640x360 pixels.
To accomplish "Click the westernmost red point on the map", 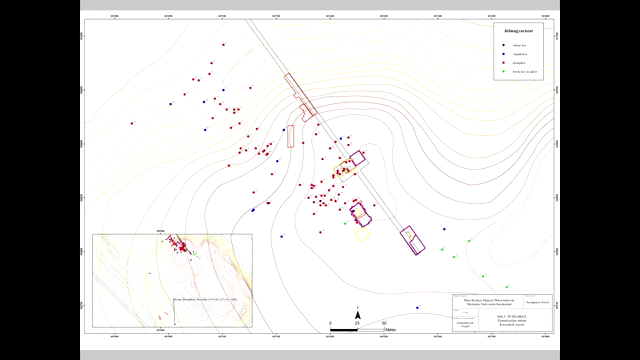I will pyautogui.click(x=132, y=123).
